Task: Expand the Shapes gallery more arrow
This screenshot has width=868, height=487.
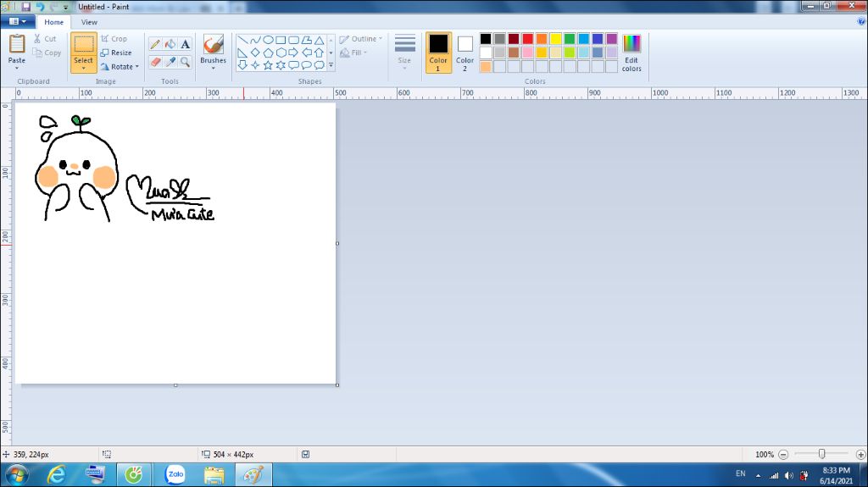Action: (331, 65)
